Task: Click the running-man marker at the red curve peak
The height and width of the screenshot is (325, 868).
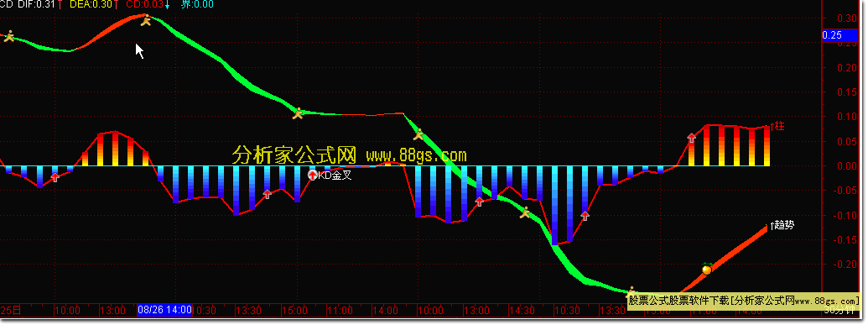Action: point(146,21)
